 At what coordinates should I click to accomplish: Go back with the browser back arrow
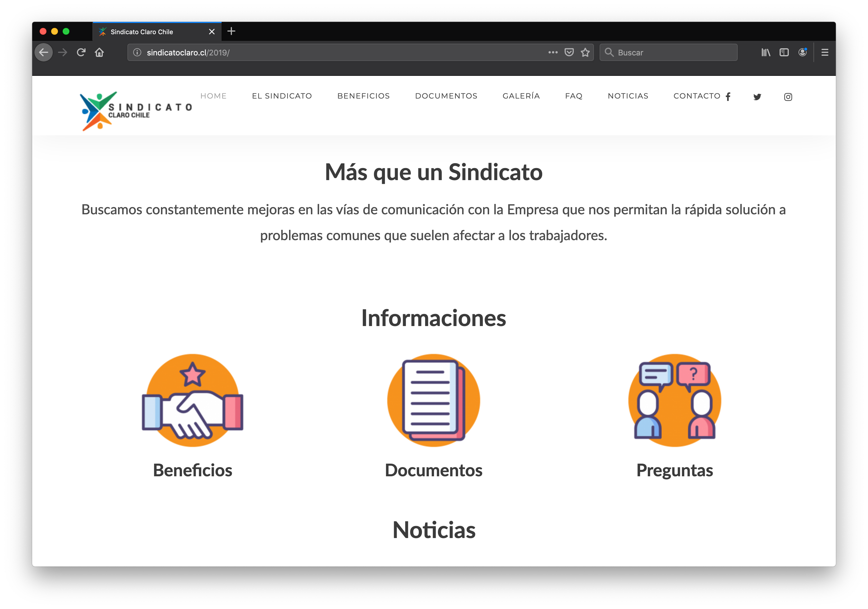coord(44,53)
